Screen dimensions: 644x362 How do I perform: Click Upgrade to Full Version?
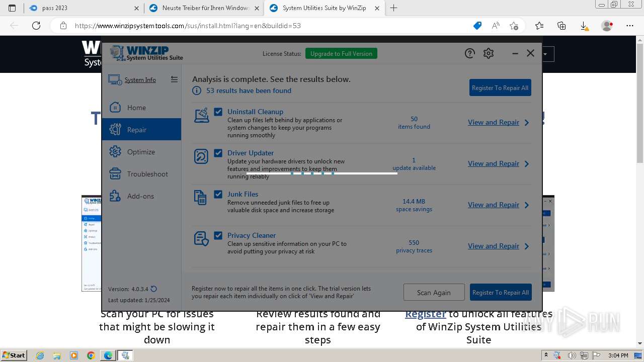[x=341, y=53]
